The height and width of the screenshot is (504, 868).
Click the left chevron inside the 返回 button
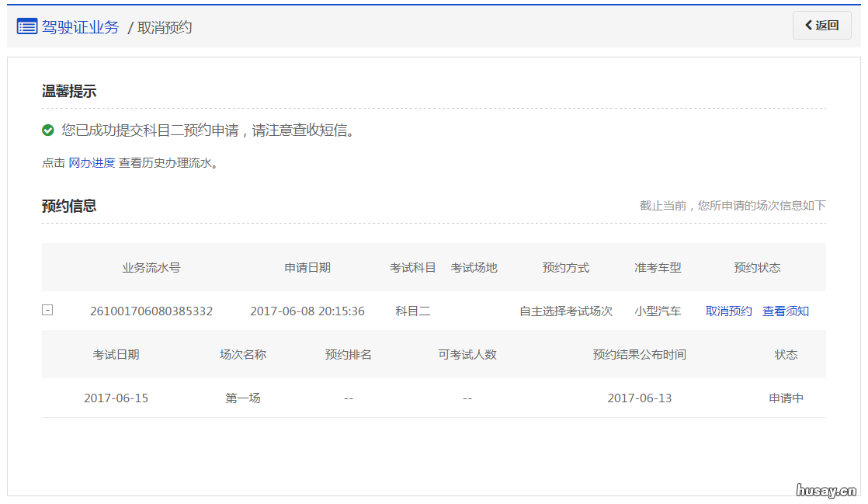click(x=810, y=25)
